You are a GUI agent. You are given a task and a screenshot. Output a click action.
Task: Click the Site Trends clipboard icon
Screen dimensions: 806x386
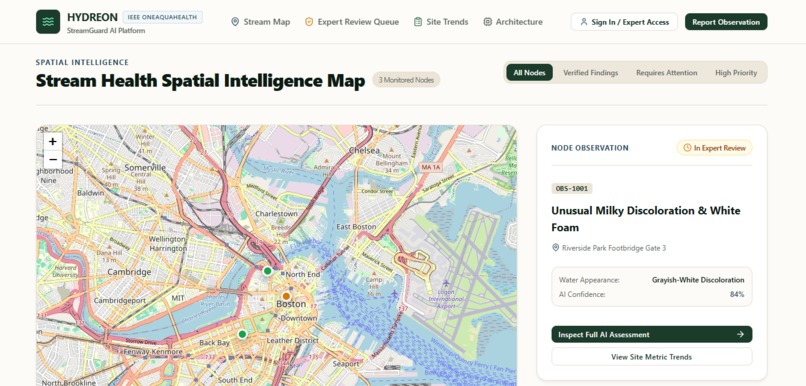pos(418,22)
